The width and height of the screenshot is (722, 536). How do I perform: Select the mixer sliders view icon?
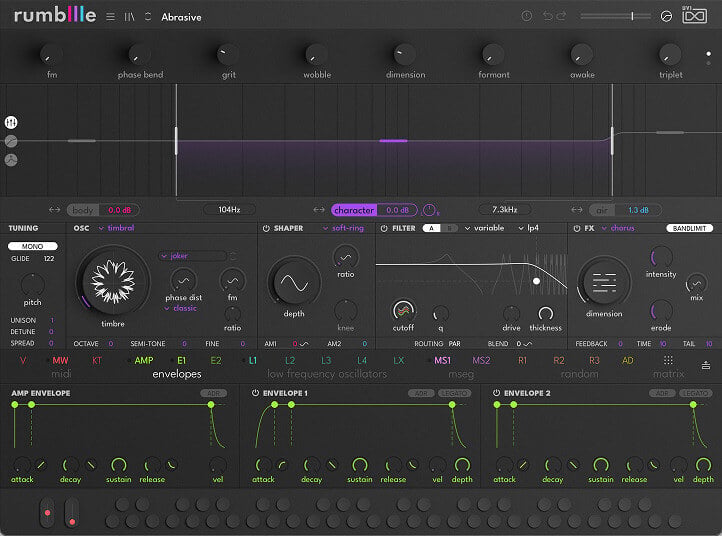11,122
